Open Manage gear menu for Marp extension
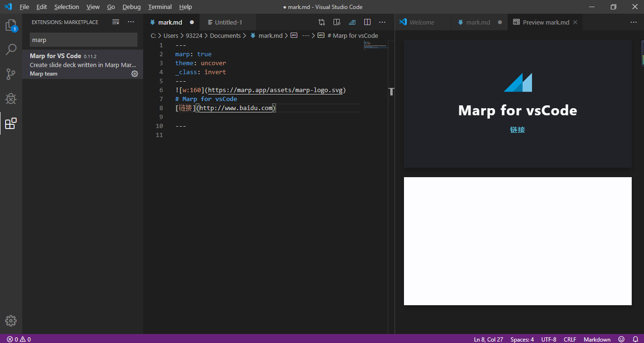 click(134, 74)
